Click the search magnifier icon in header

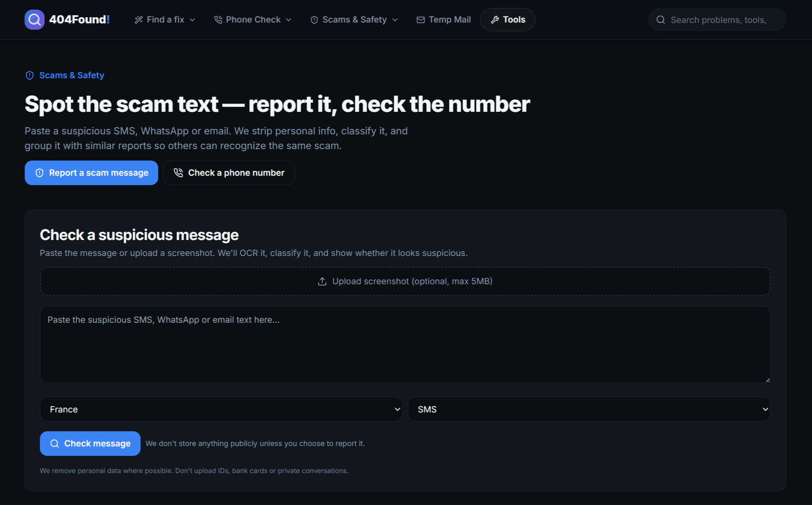pos(661,20)
